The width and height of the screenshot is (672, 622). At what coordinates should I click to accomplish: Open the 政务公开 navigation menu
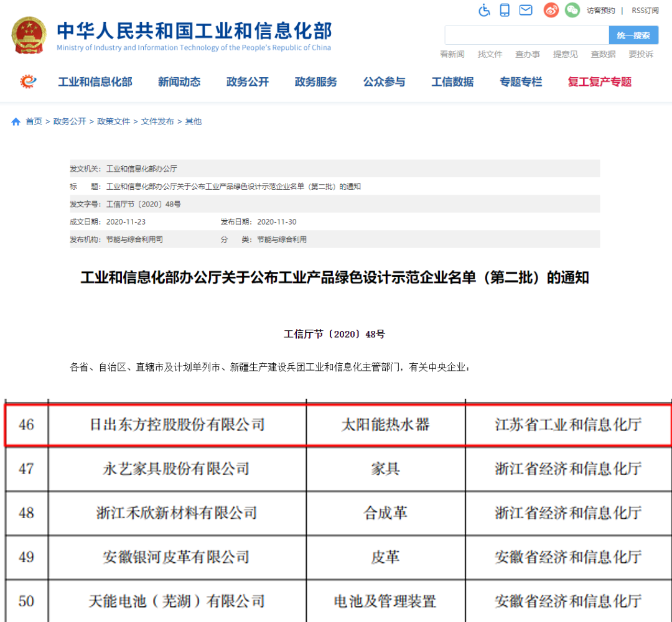248,82
